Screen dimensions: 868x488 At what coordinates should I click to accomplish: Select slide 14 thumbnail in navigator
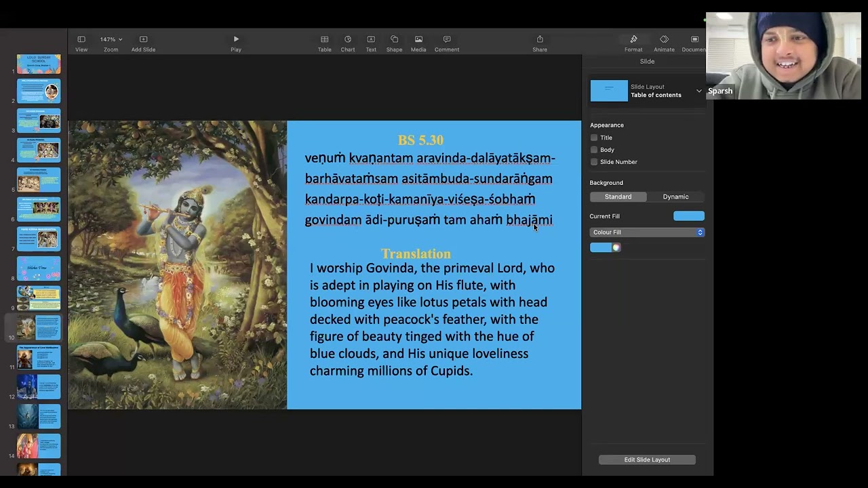click(x=39, y=446)
